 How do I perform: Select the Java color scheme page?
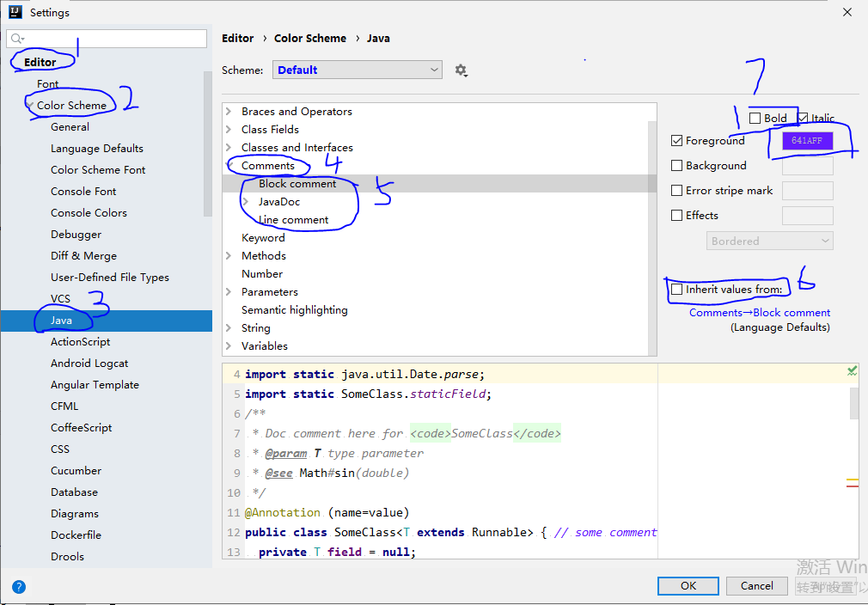[107, 321]
